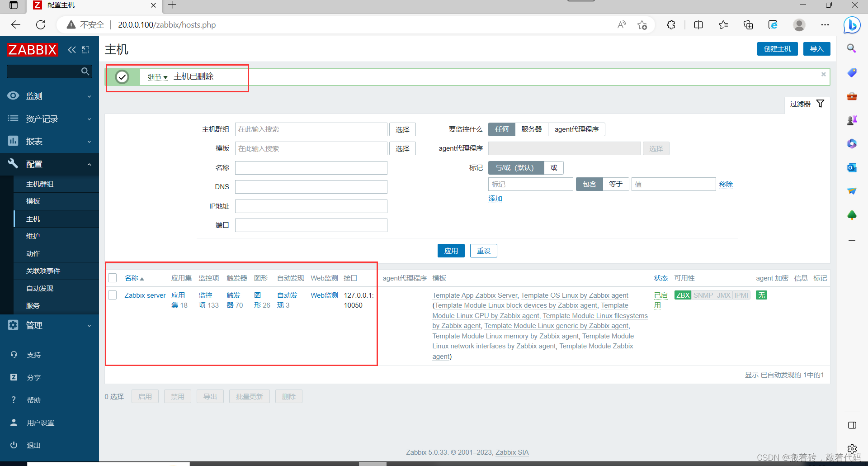Click the green ZBX availability badge
Screen dimensions: 868x466
pos(683,295)
